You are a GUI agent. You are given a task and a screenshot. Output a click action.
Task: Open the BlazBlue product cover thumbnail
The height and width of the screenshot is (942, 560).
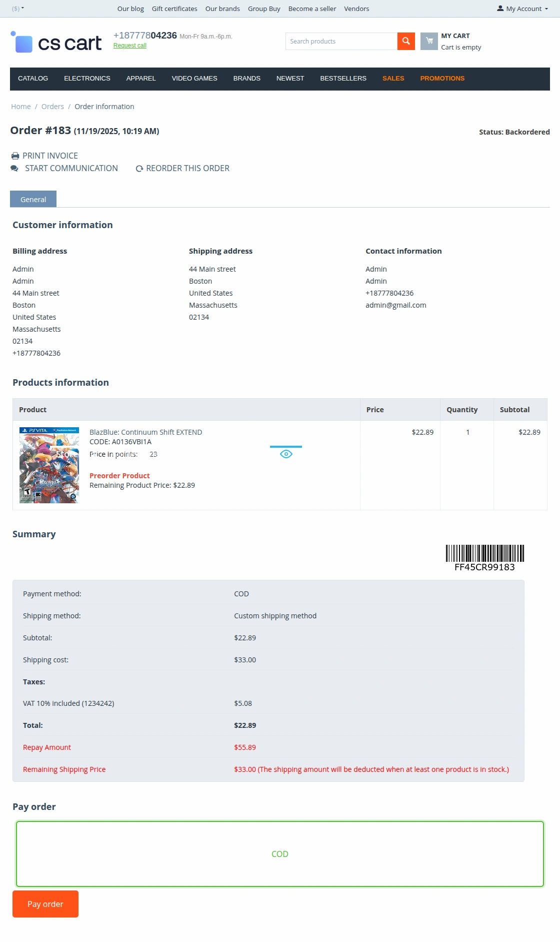[49, 465]
